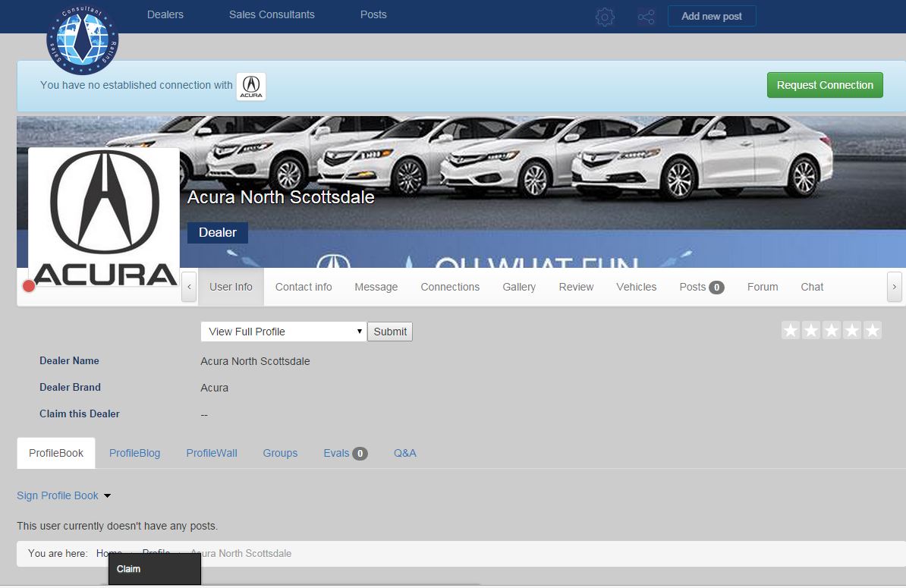Click the Dealer Name label
Image resolution: width=906 pixels, height=588 pixels.
click(69, 360)
